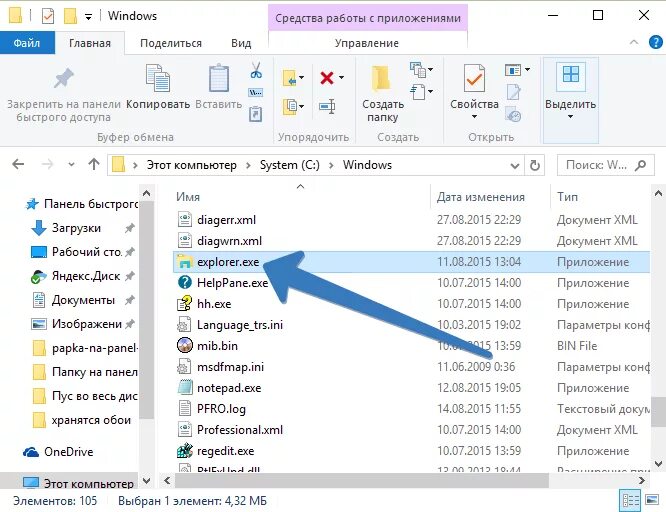The image size is (666, 512).
Task: Click Pin to Quick access icon
Action: coord(63,79)
